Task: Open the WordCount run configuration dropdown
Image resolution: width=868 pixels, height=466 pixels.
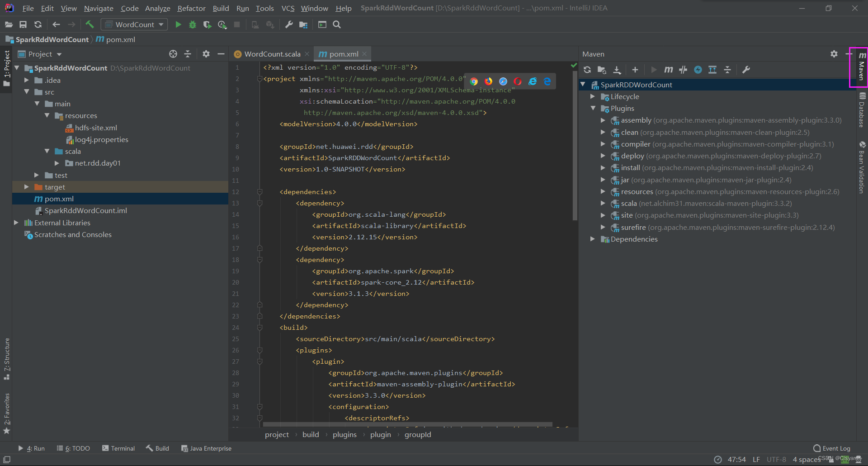Action: pyautogui.click(x=134, y=24)
